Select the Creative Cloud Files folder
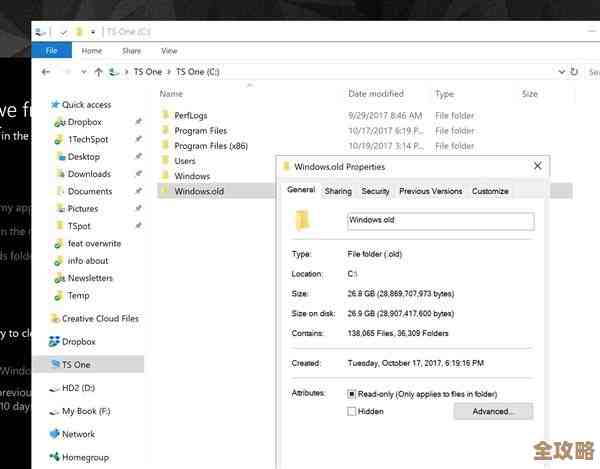Image resolution: width=600 pixels, height=469 pixels. [x=99, y=319]
